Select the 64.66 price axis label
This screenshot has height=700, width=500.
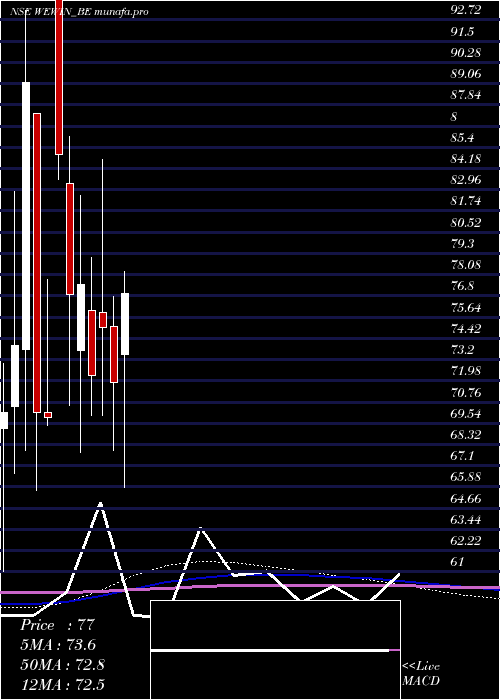click(466, 499)
